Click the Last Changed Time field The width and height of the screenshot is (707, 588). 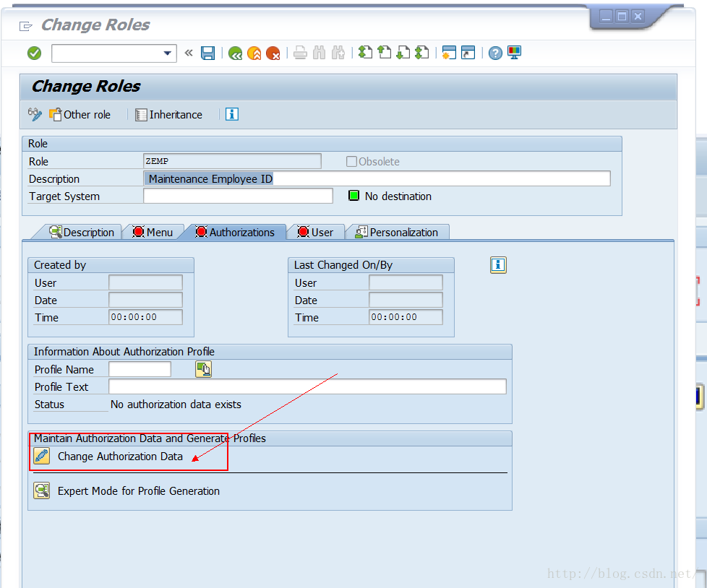[406, 317]
